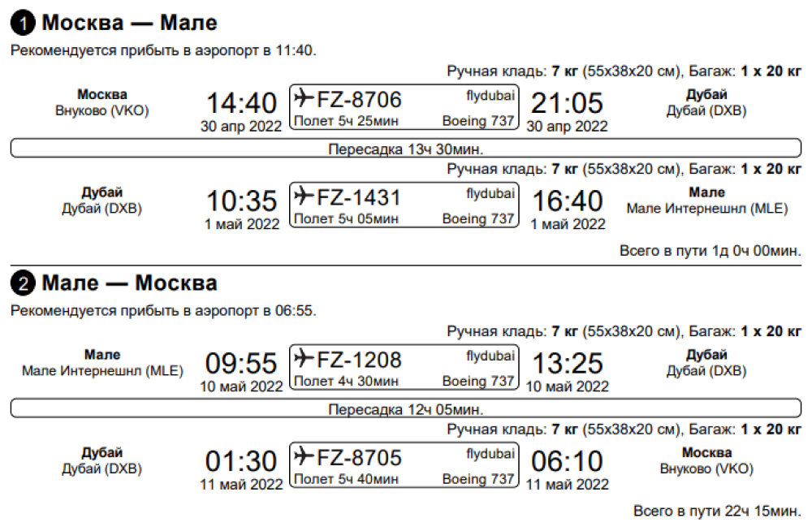Viewport: 812px width, 531px height.
Task: Click the Пересадка 12ч 05мин bar
Action: coord(406,408)
